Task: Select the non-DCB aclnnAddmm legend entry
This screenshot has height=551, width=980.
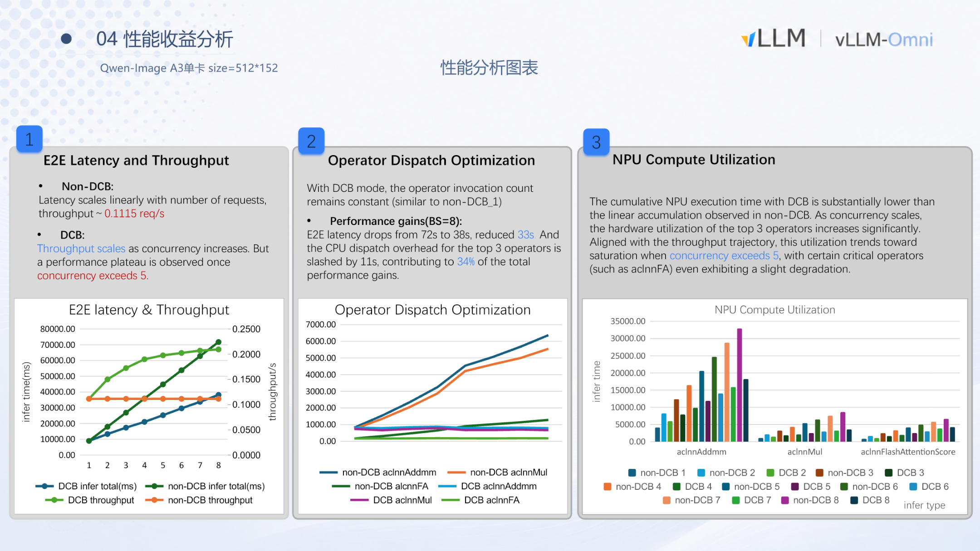Action: pyautogui.click(x=378, y=472)
